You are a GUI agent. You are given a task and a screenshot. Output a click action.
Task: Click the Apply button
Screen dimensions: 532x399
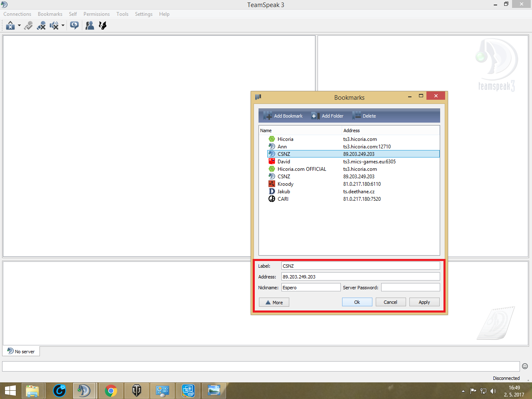[x=424, y=302]
